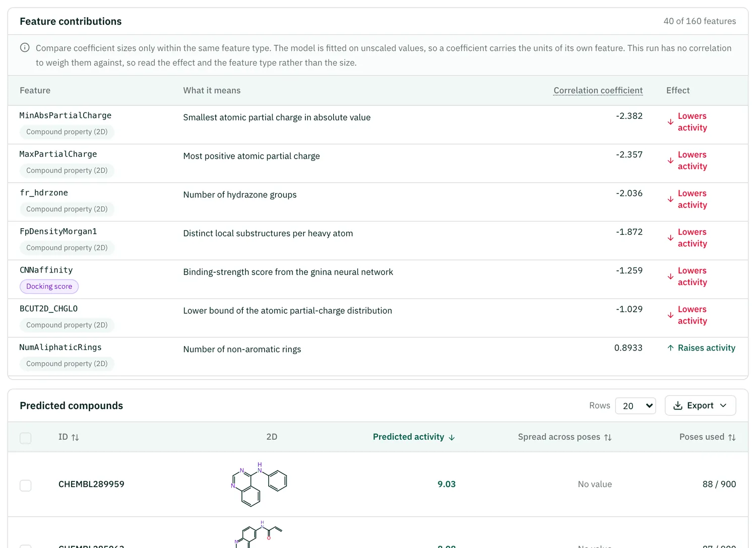
Task: Click the MinAbsPartialCharge feature name
Action: [66, 115]
